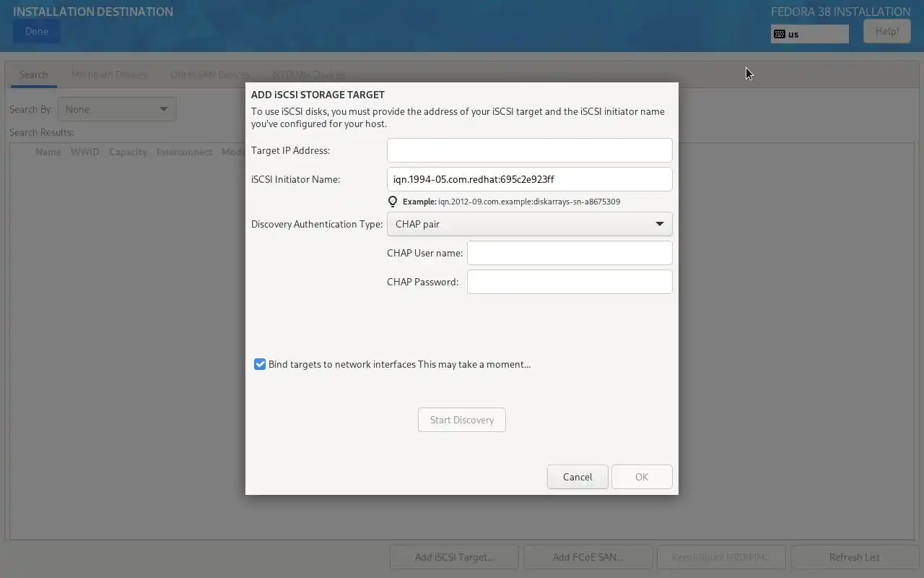Click the ADD iSCSI STORAGE TARGET title
The width and height of the screenshot is (924, 578).
coord(318,95)
